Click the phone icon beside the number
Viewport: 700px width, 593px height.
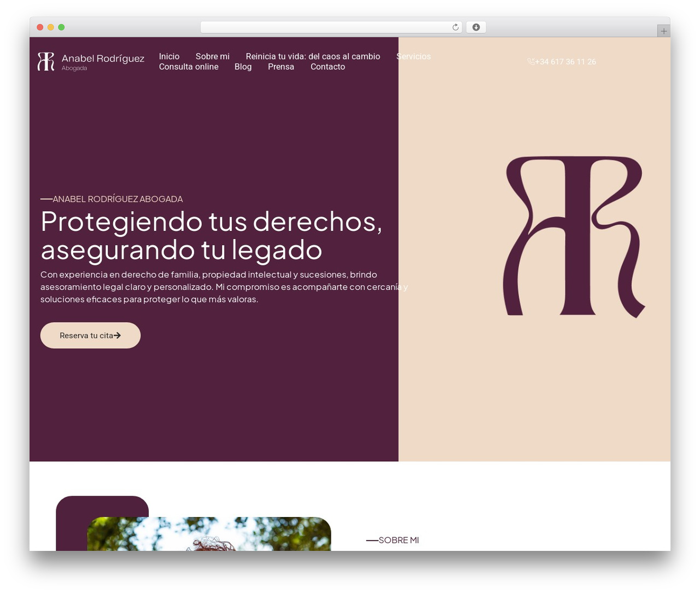point(530,62)
